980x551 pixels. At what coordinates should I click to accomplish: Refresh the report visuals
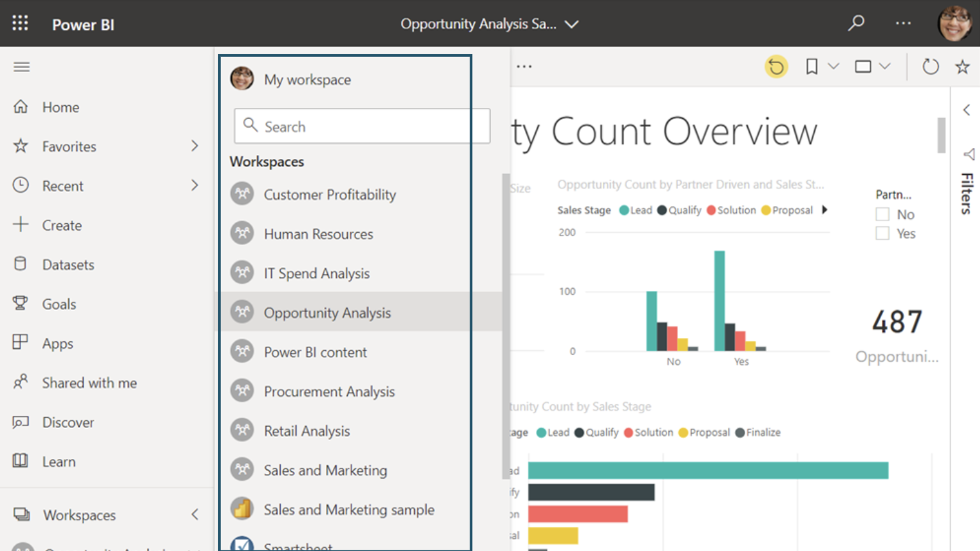coord(931,66)
